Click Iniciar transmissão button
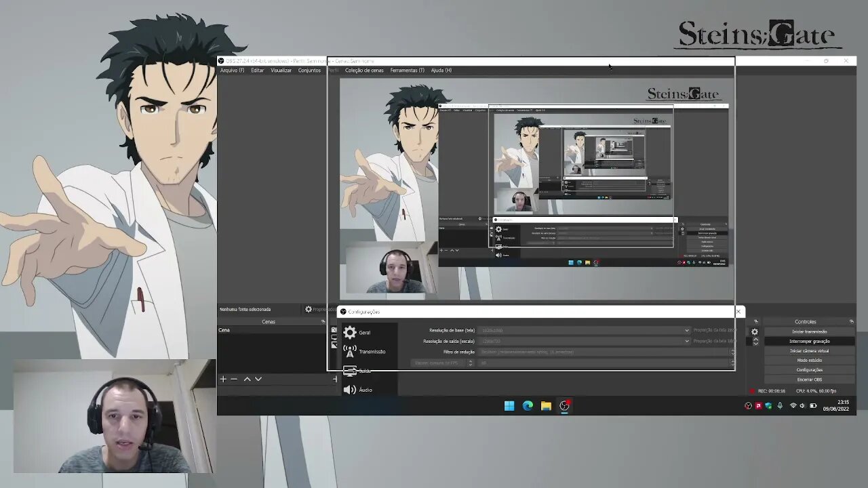868x488 pixels. pyautogui.click(x=809, y=331)
